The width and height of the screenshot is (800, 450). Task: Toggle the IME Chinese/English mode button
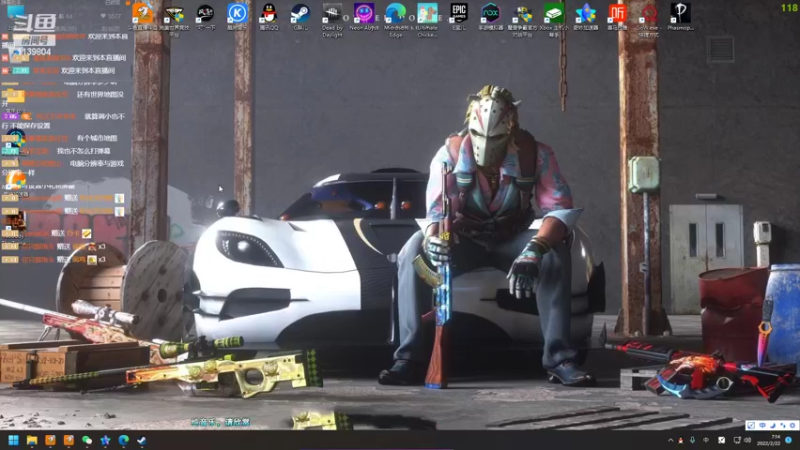762,425
